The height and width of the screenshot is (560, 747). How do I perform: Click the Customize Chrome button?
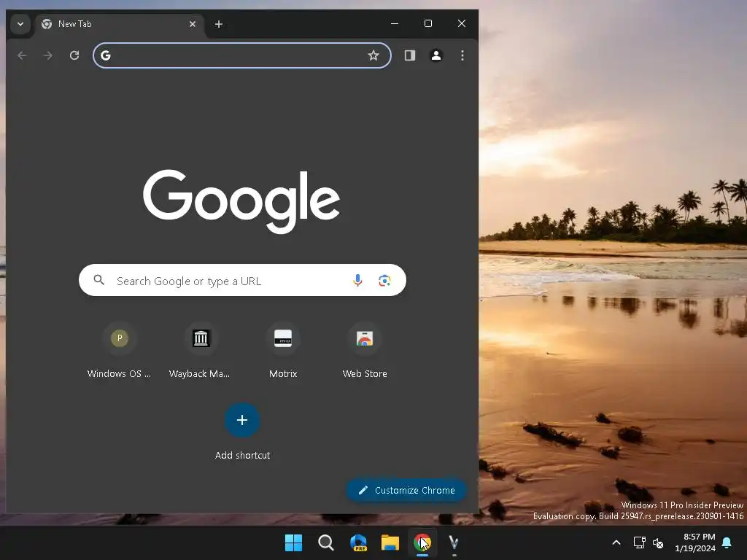[406, 490]
